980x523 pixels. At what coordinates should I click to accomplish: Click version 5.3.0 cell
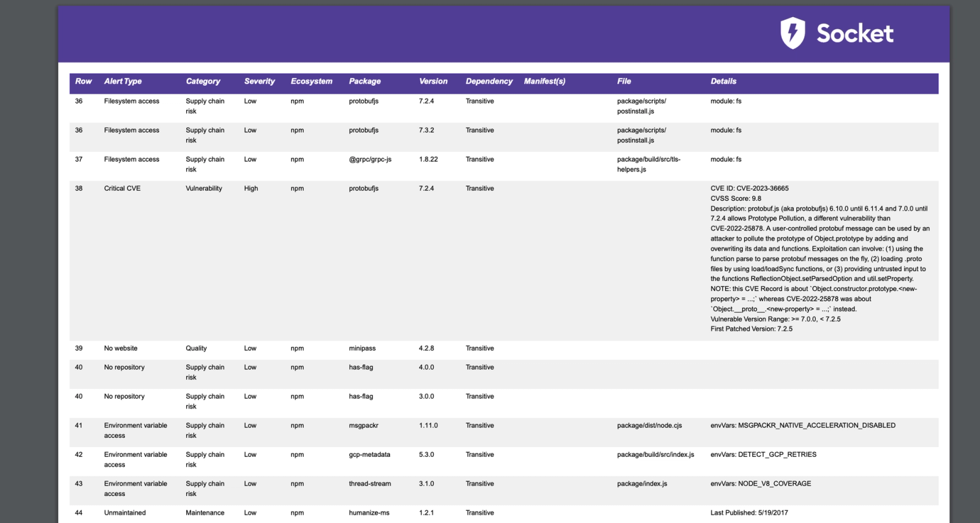[x=426, y=454]
